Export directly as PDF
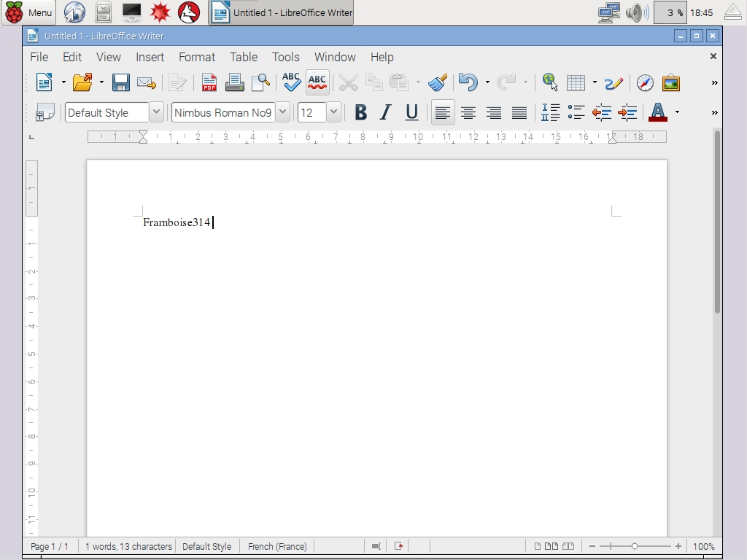Viewport: 747px width, 560px height. (209, 82)
